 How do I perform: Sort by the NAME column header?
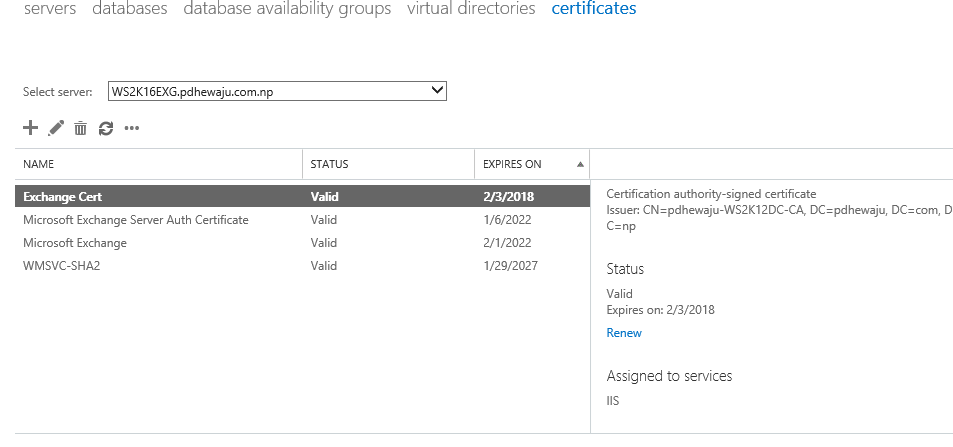click(x=38, y=164)
